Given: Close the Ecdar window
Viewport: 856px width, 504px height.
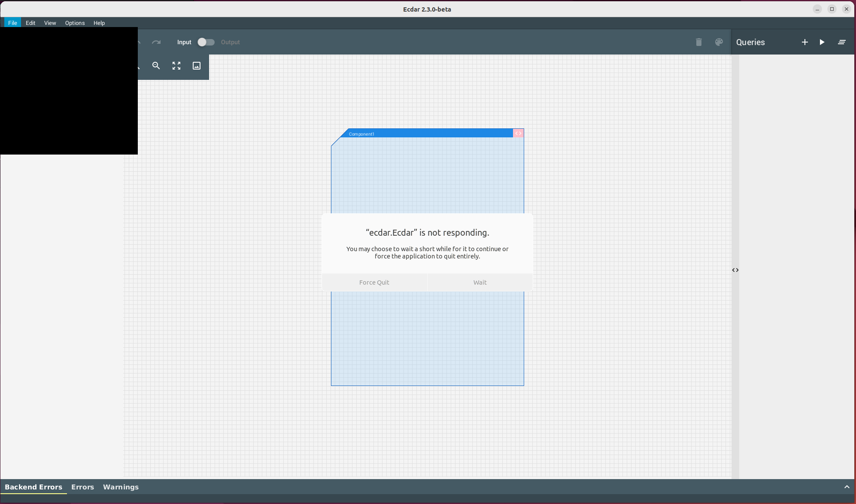Looking at the screenshot, I should [847, 9].
